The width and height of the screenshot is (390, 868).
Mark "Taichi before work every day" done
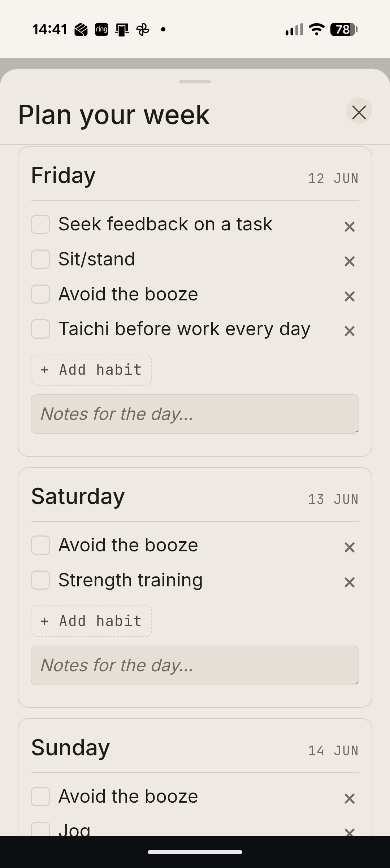(x=40, y=329)
